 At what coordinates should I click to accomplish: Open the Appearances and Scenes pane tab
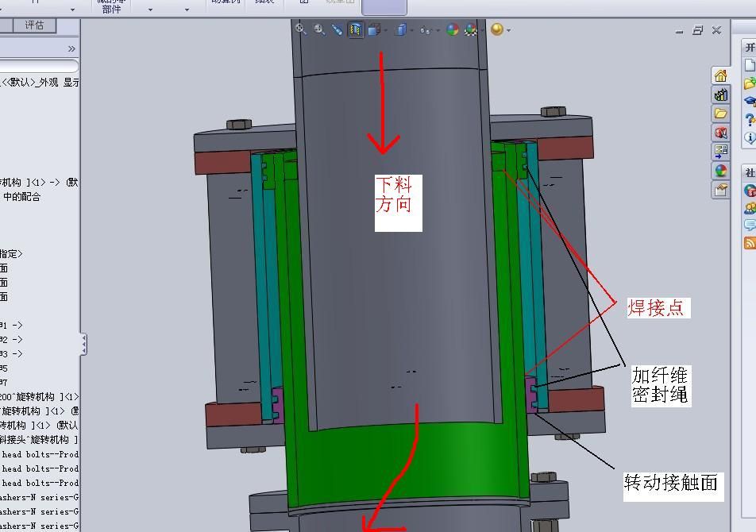point(721,171)
